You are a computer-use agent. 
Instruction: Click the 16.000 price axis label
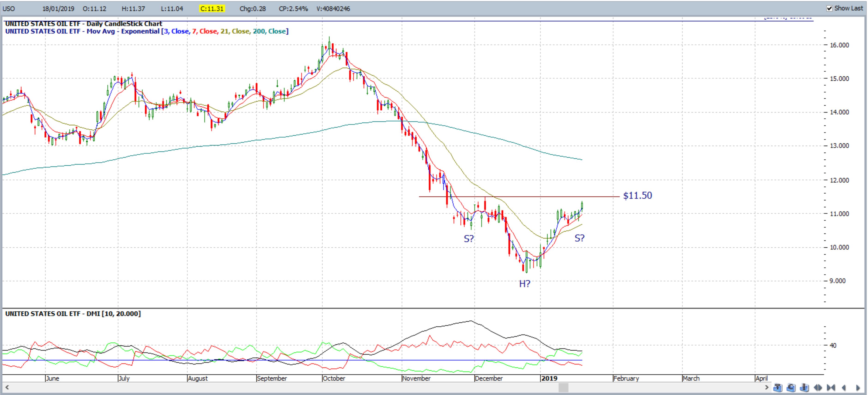[x=839, y=45]
